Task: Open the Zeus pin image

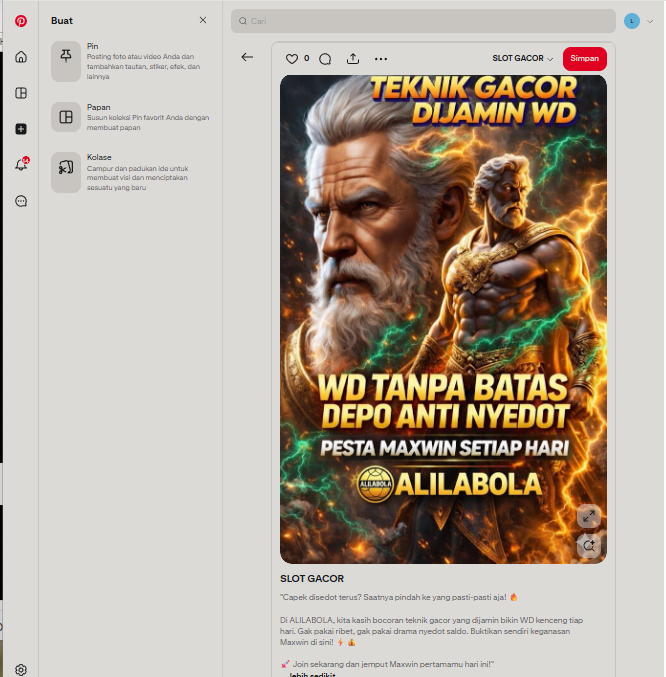Action: point(443,319)
